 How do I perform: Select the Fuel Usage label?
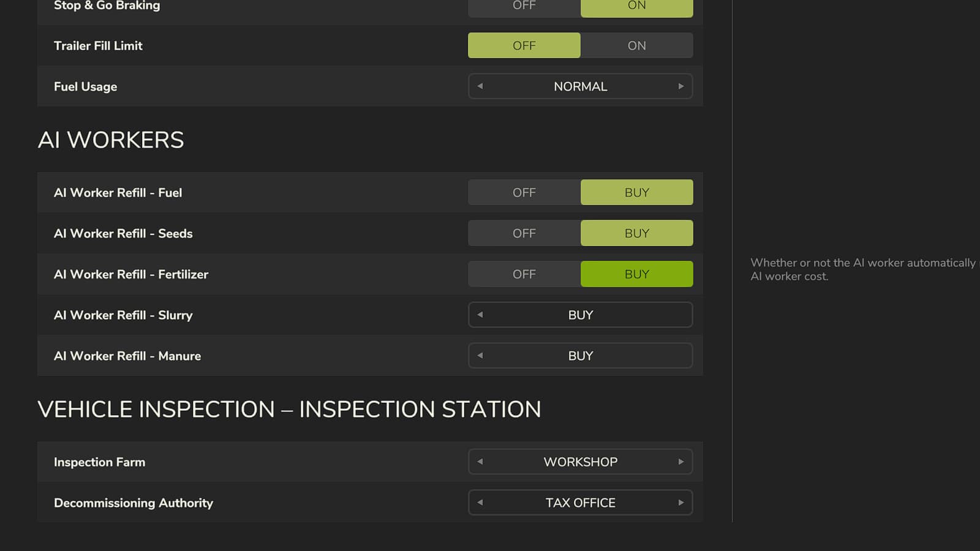click(x=85, y=87)
